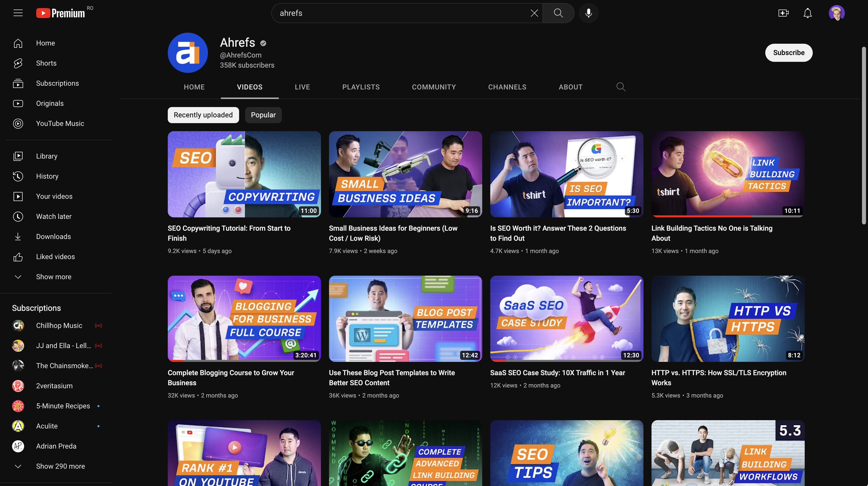Switch to the PLAYLISTS tab
Screen dimensions: 868x486
[361, 87]
